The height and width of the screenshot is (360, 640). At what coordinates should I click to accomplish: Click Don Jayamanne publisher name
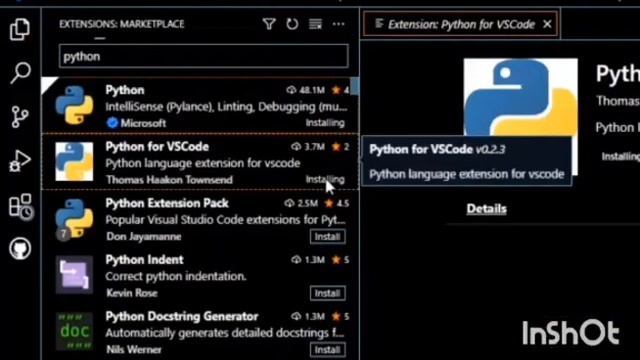144,236
